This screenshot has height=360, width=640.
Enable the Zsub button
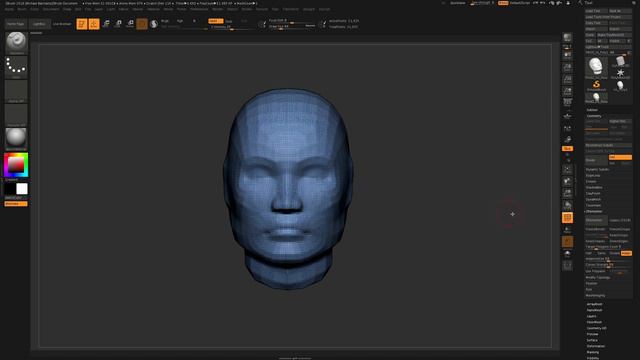(x=229, y=21)
